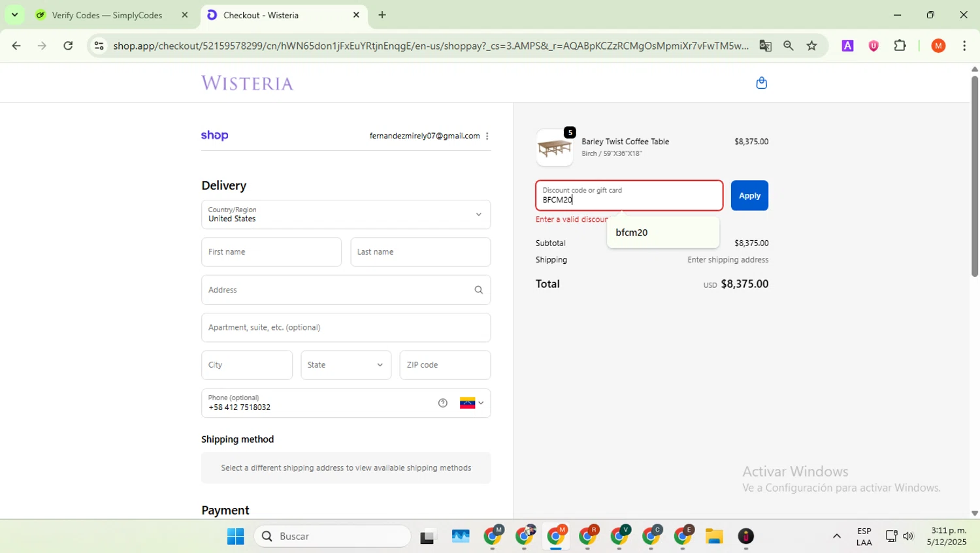The height and width of the screenshot is (553, 980).
Task: Click the Discount code or gift card field
Action: click(629, 196)
